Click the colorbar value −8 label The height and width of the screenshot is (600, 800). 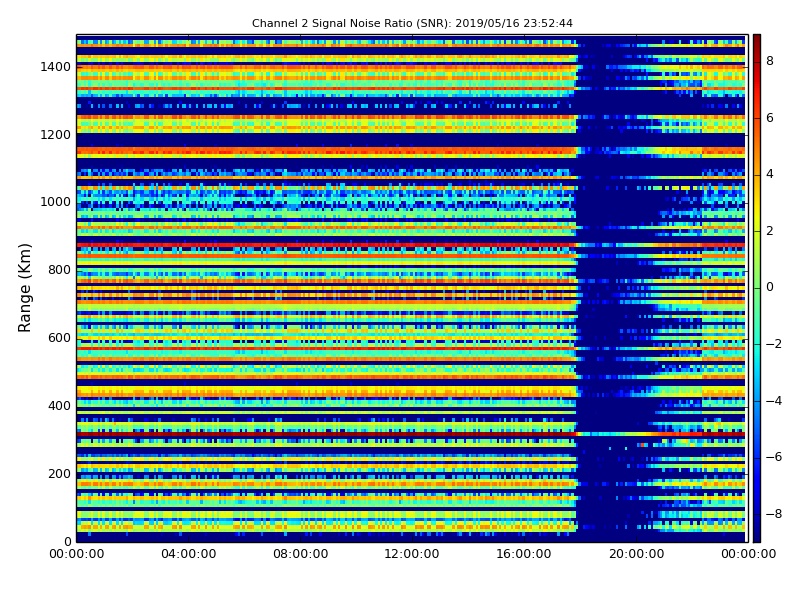774,514
